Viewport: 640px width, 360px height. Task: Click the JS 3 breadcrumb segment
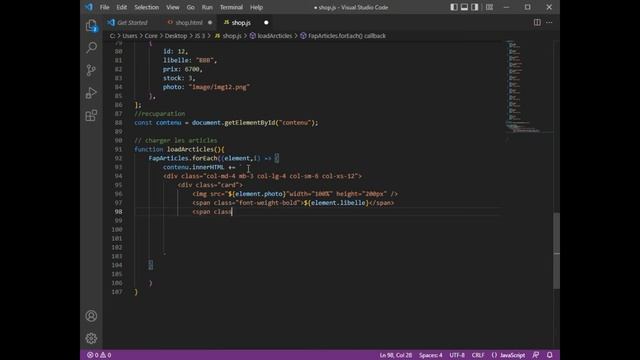point(200,36)
